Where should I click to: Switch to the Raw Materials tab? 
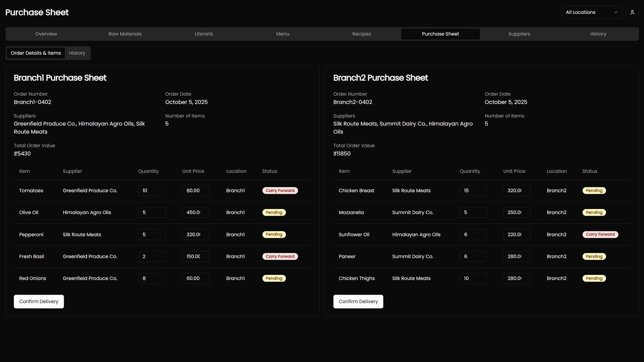[125, 34]
